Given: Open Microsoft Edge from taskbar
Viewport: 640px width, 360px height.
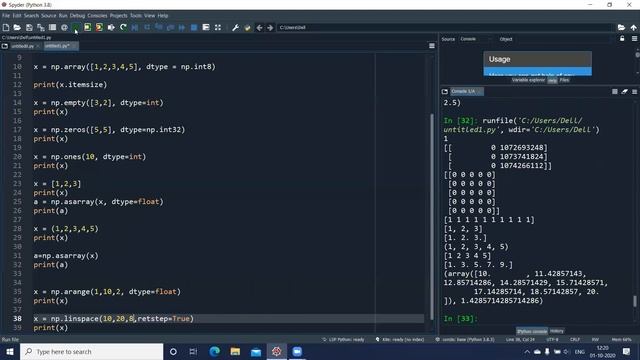Looking at the screenshot, I should coord(215,351).
